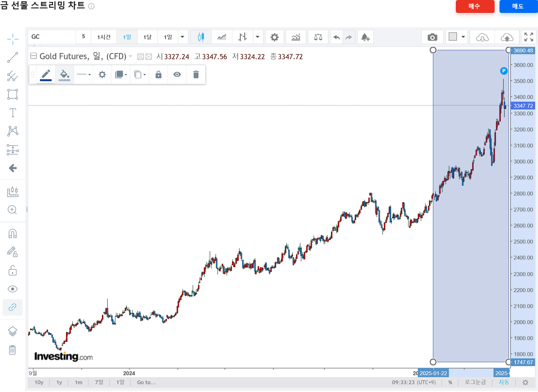Open the indicators chart icon
This screenshot has width=538, height=392.
296,37
